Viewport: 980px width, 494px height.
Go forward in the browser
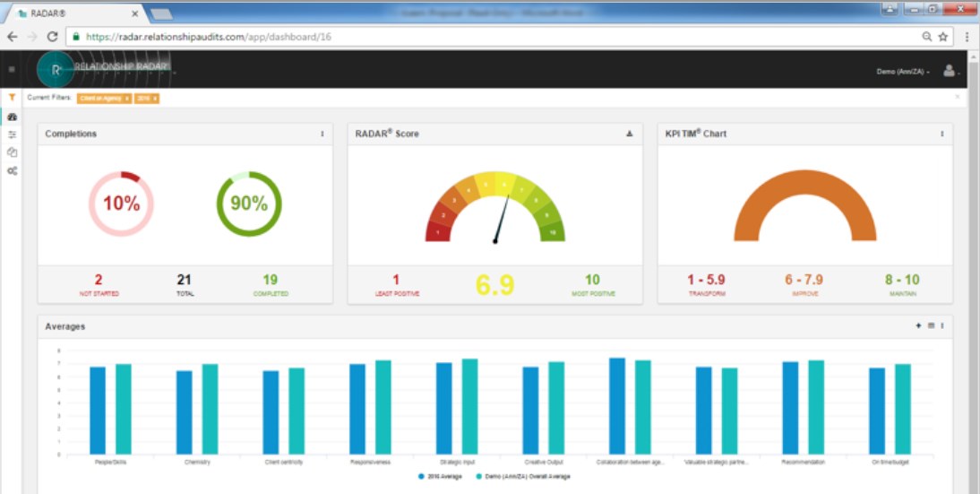pos(32,37)
